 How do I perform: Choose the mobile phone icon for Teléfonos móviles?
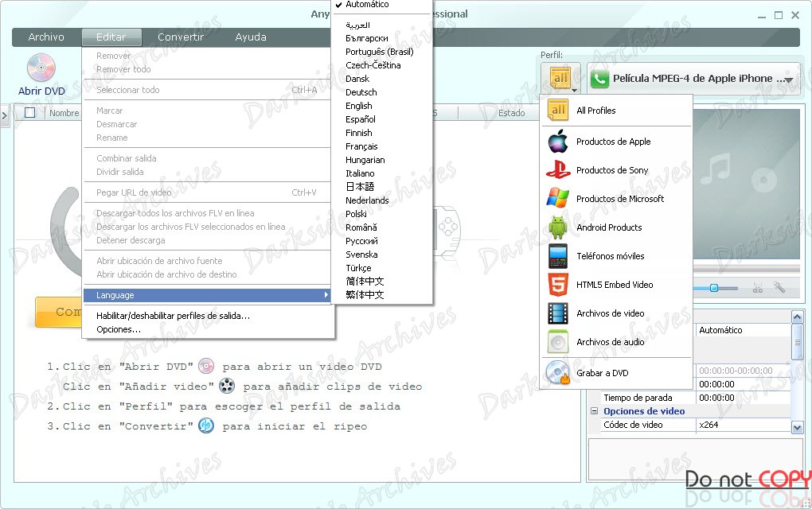pos(558,256)
